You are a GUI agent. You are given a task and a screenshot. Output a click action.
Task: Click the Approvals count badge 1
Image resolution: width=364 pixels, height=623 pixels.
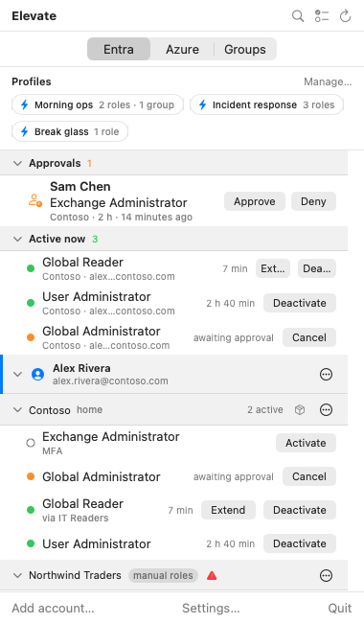coord(89,163)
